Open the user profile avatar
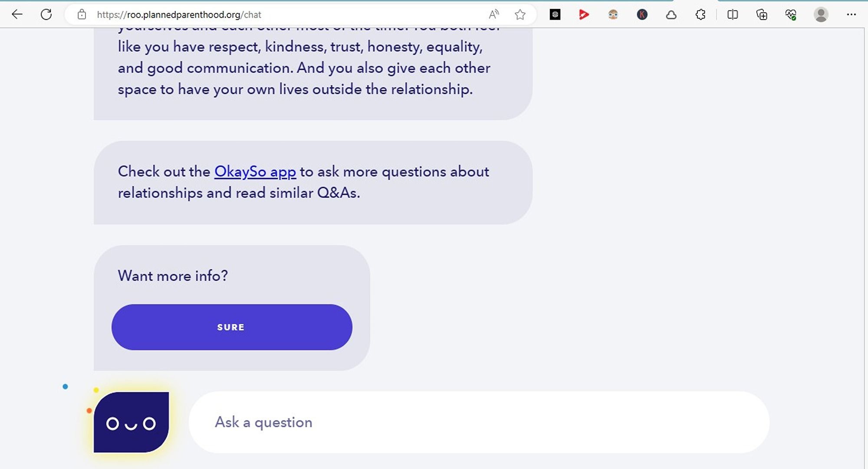The image size is (868, 469). (821, 15)
